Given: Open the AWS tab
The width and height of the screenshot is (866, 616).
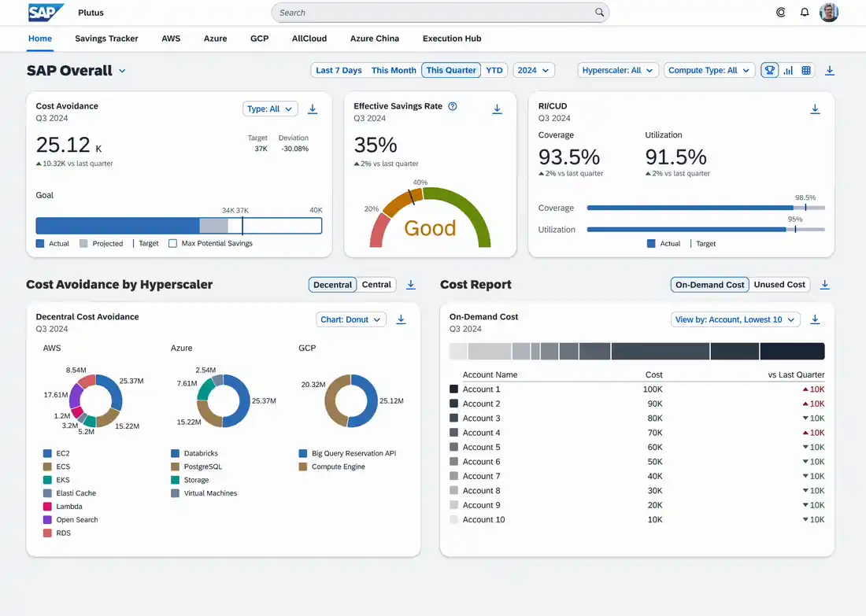Looking at the screenshot, I should click(171, 39).
